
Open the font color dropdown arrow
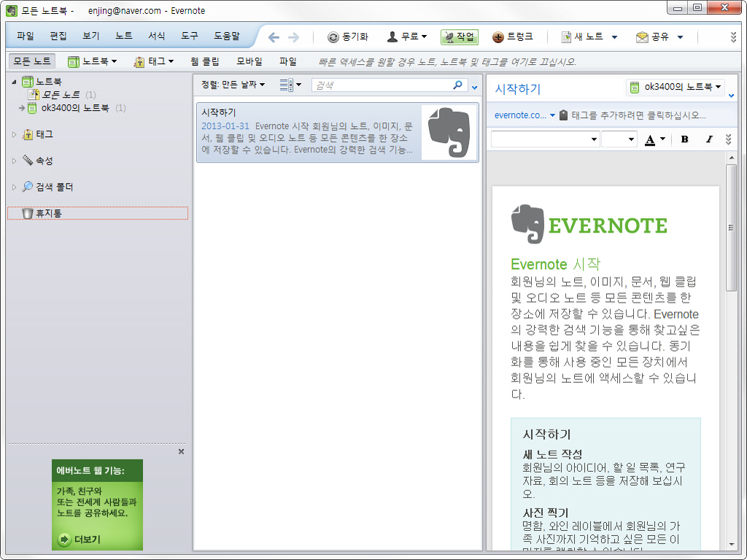coord(662,139)
